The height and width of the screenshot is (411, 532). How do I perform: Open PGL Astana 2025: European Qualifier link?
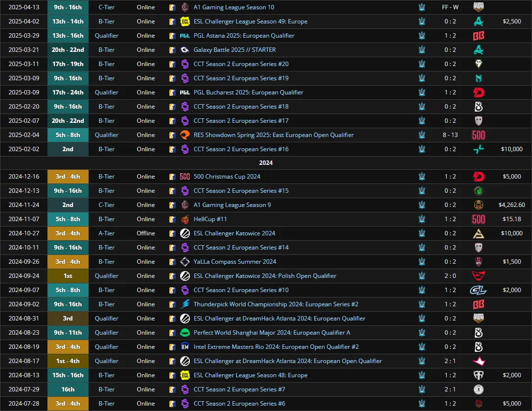(x=244, y=36)
